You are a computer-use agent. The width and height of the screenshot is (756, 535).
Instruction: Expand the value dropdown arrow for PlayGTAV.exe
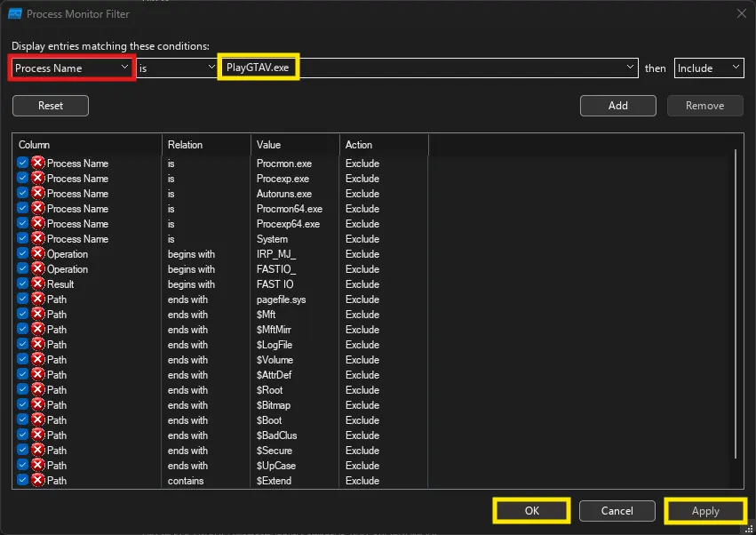pyautogui.click(x=630, y=67)
